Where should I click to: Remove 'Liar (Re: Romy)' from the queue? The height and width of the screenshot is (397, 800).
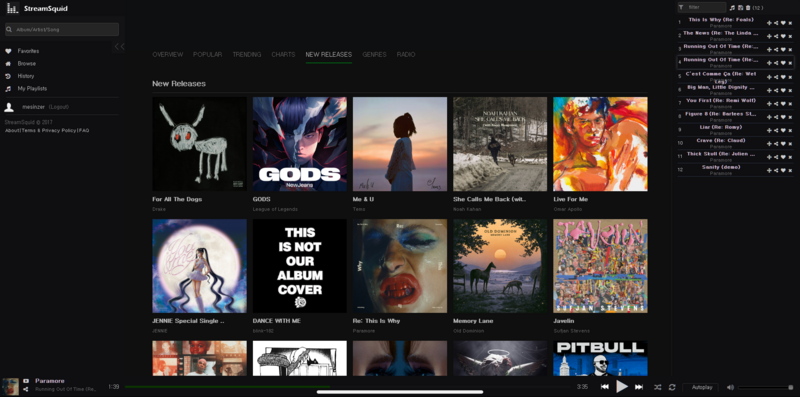click(x=790, y=130)
